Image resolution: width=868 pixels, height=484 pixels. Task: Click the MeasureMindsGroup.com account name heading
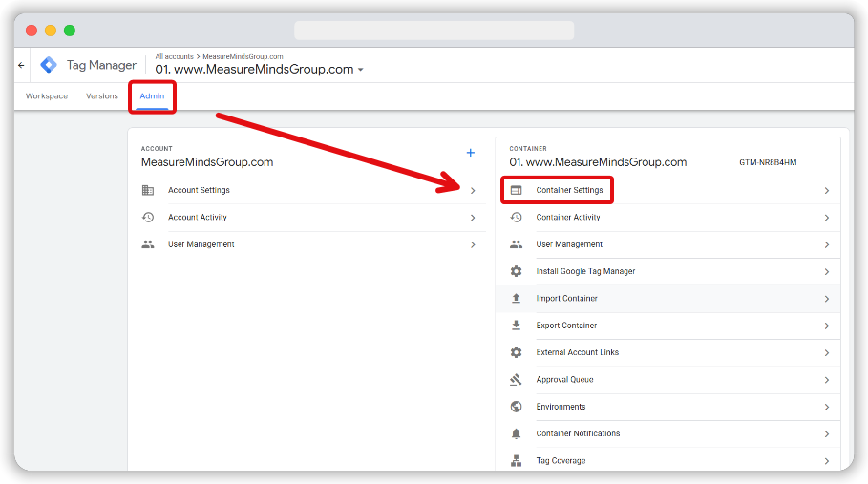coord(207,162)
